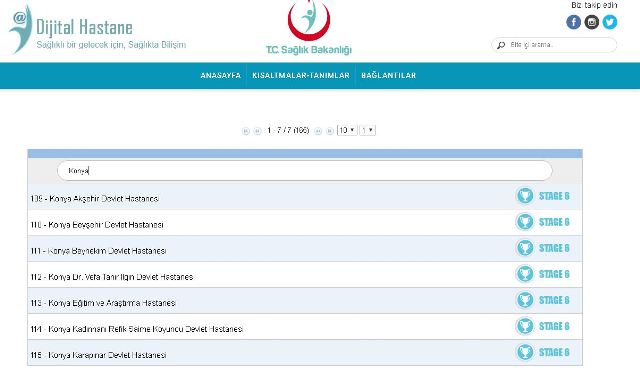Click trophy icon for Konya Beyhekim Devlet Hastanesi
The image size is (640, 380).
click(x=525, y=248)
